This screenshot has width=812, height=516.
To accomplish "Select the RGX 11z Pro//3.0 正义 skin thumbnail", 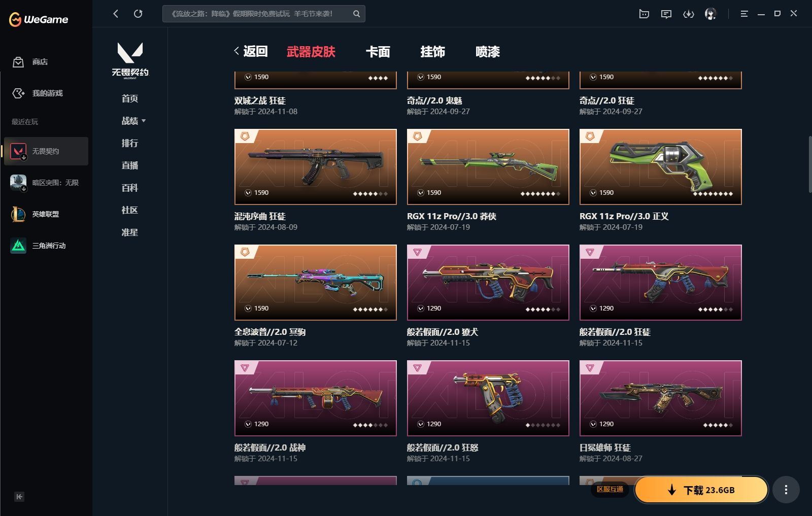I will click(660, 166).
